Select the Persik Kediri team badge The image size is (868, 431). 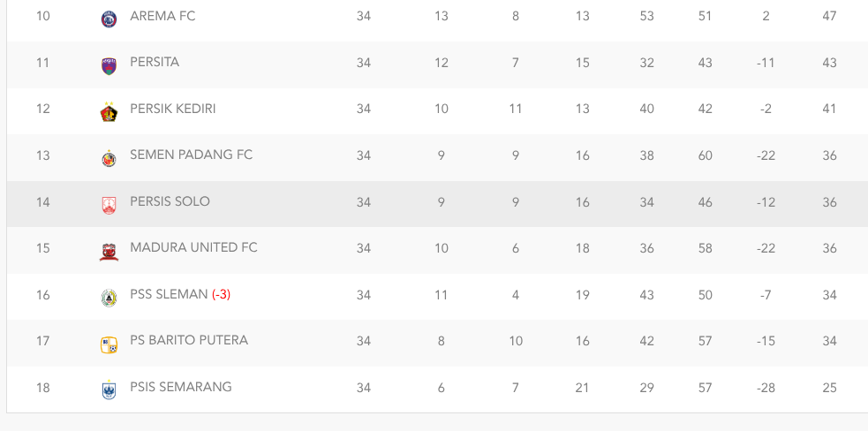tap(109, 112)
